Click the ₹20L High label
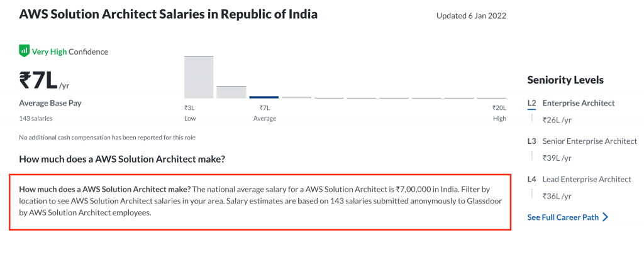Image resolution: width=644 pixels, height=255 pixels. [499, 113]
